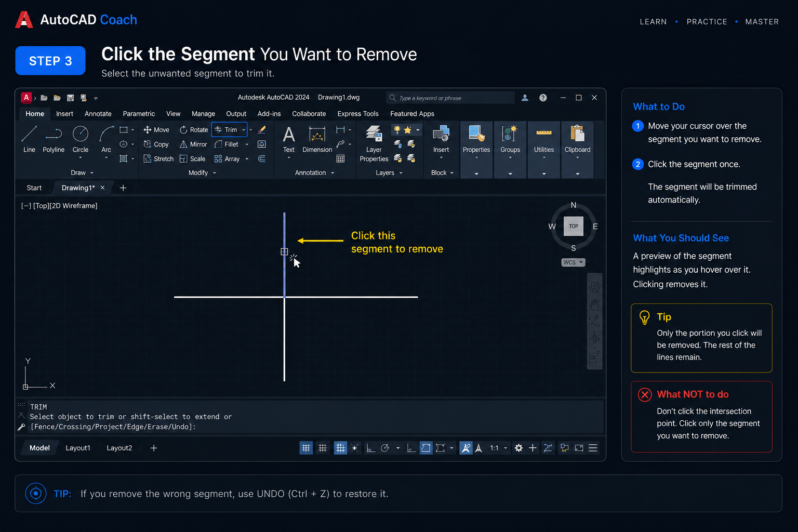The width and height of the screenshot is (798, 532).
Task: Activate the Mirror command
Action: (193, 144)
